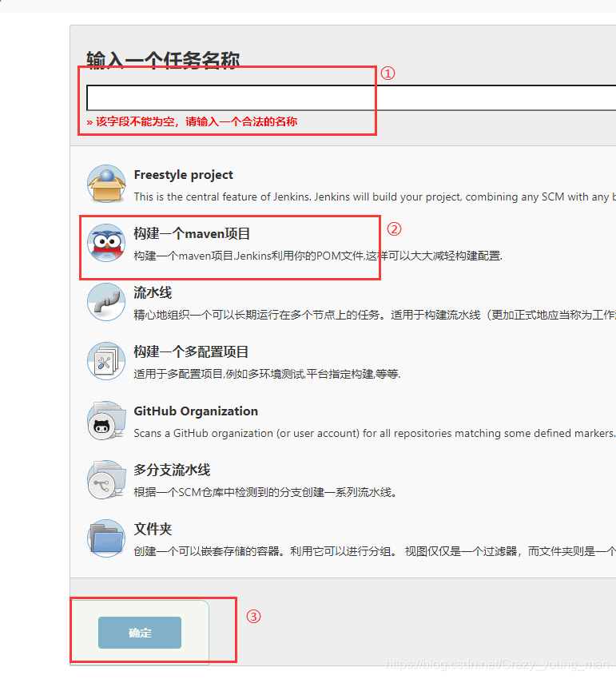The image size is (616, 679).
Task: Select the 文件夹 folder icon
Action: 106,538
